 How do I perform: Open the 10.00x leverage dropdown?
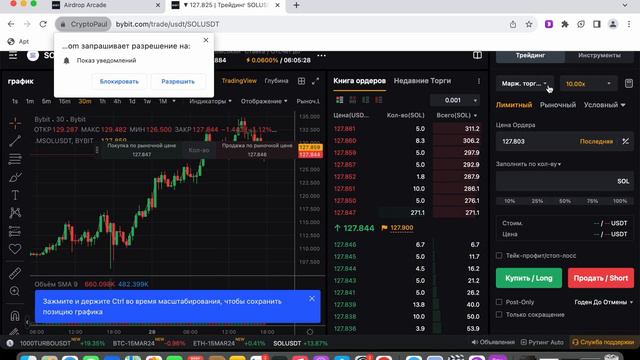tap(588, 84)
